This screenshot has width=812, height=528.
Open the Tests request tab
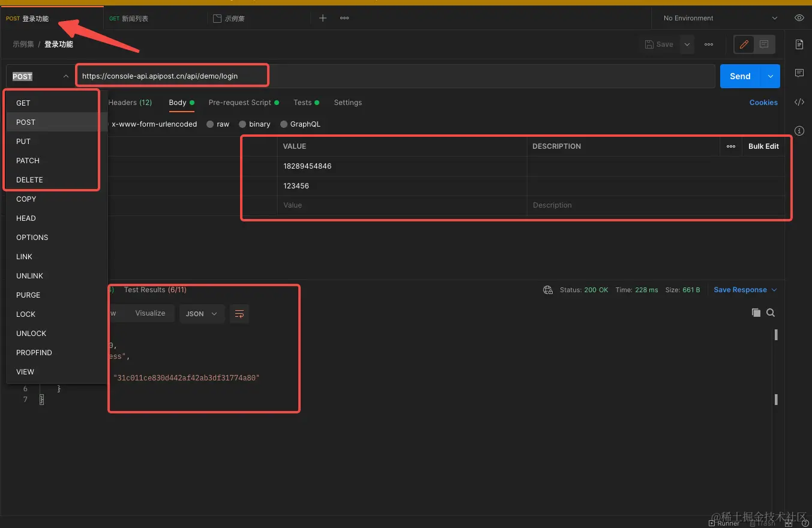pos(306,103)
